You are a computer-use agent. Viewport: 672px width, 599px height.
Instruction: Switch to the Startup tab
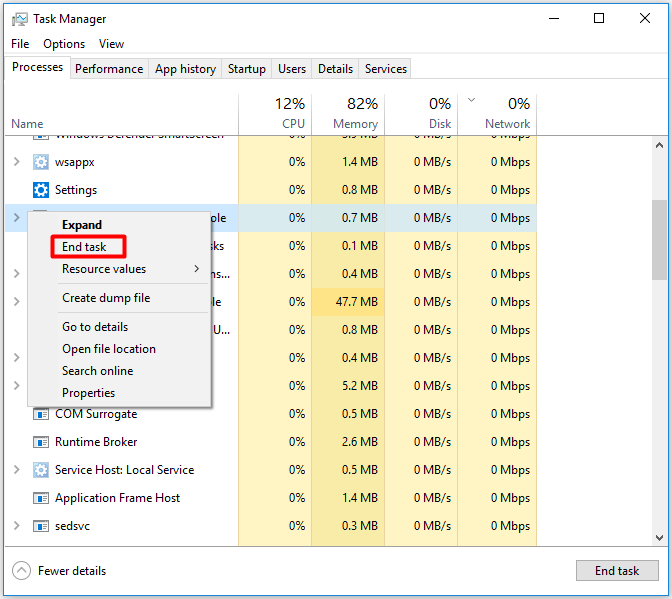click(246, 69)
